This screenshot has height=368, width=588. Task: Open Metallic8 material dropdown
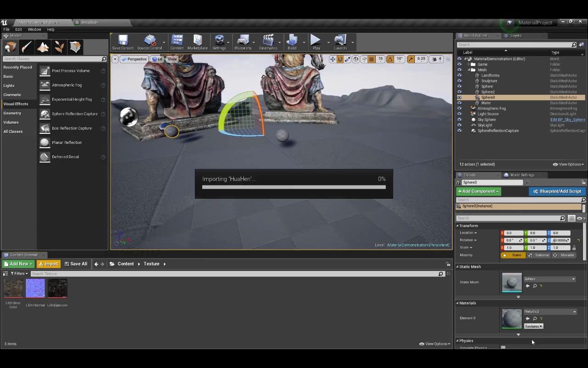[550, 312]
